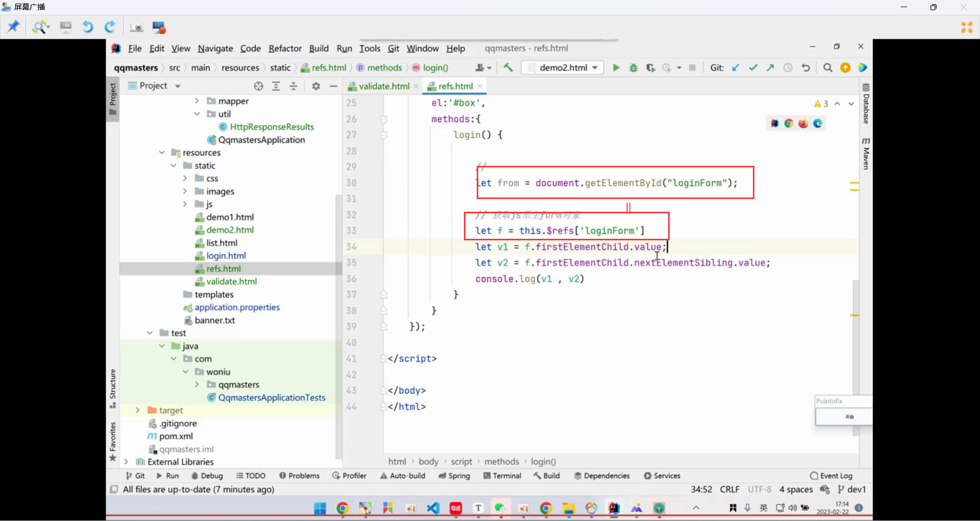Open the Project panel settings gear
The height and width of the screenshot is (521, 980).
[316, 86]
